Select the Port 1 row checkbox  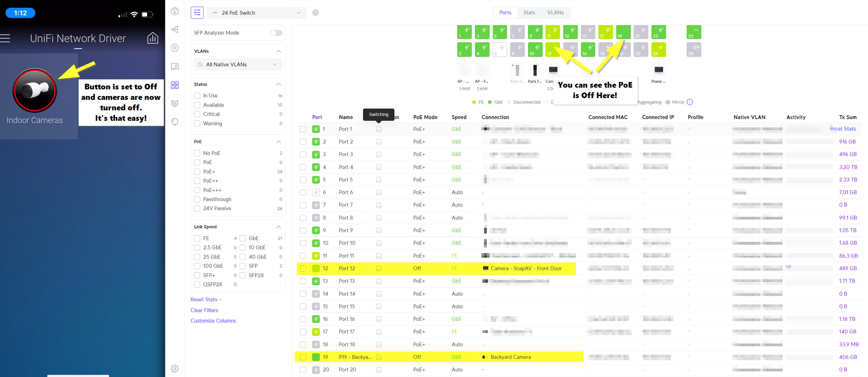pyautogui.click(x=303, y=129)
